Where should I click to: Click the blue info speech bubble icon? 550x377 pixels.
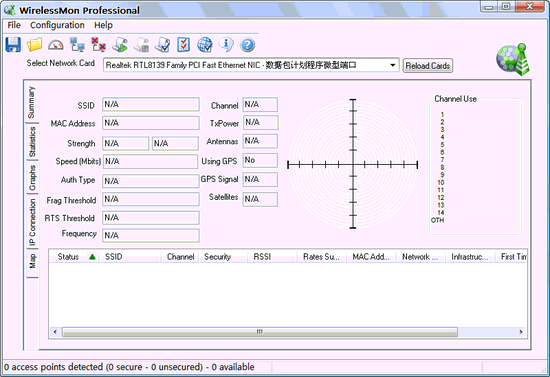point(226,45)
